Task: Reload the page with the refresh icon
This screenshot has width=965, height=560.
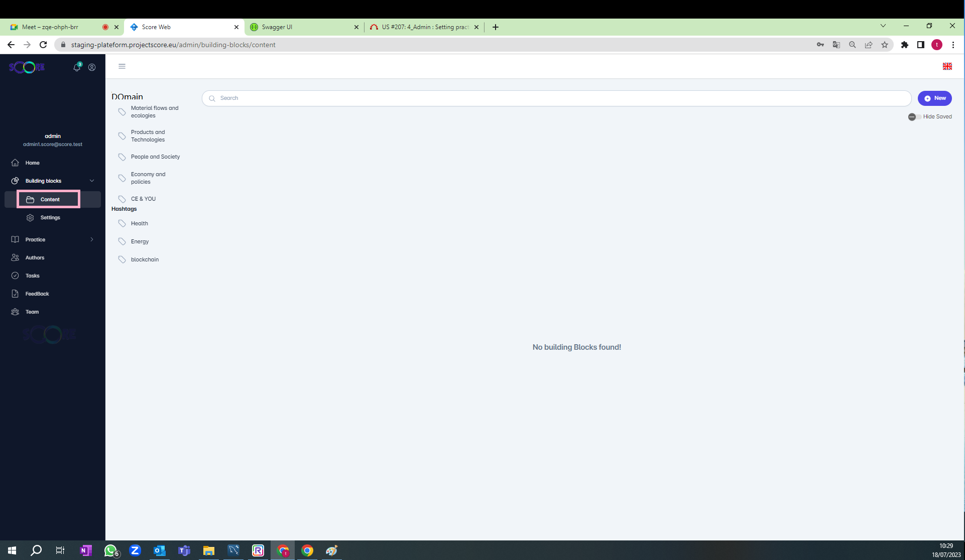Action: 43,45
